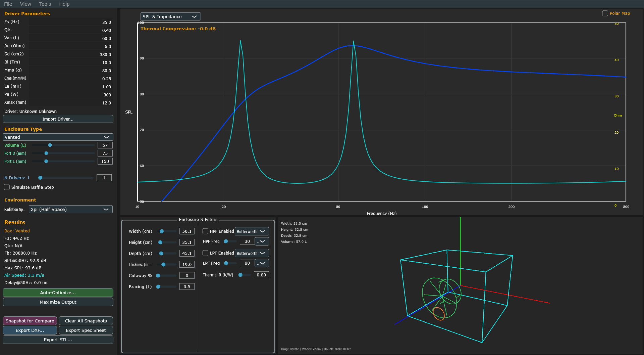The width and height of the screenshot is (644, 355).
Task: Check Simulate Baffle Step option
Action: coord(7,187)
